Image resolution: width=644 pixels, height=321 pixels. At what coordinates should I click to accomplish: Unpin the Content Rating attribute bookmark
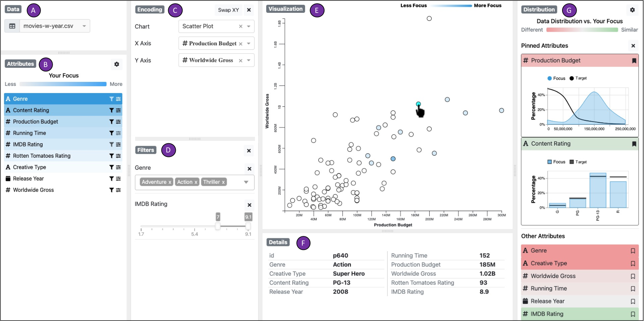(x=634, y=144)
